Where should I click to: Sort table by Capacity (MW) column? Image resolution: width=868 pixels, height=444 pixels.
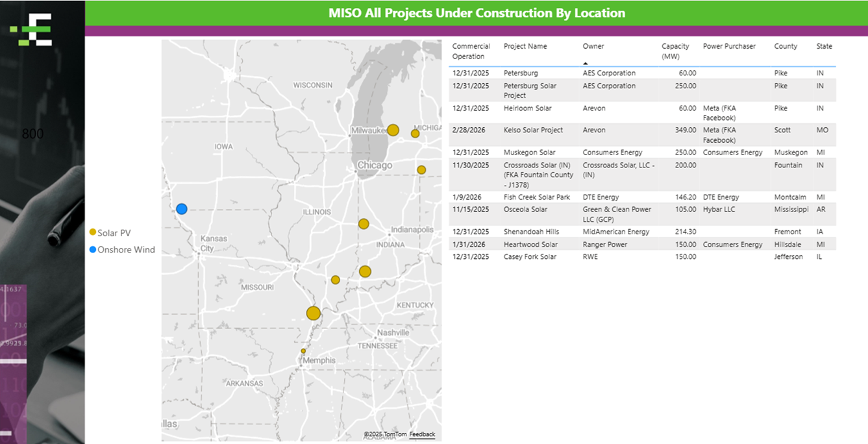[675, 51]
